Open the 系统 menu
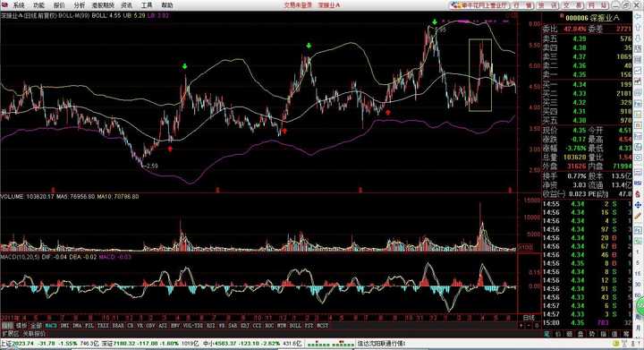644x350 pixels. coord(19,5)
